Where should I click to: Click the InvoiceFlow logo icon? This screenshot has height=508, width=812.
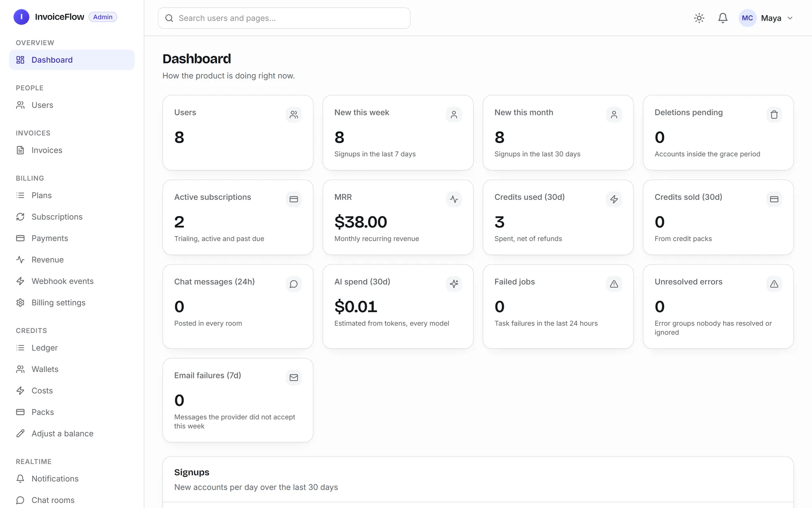(x=21, y=17)
